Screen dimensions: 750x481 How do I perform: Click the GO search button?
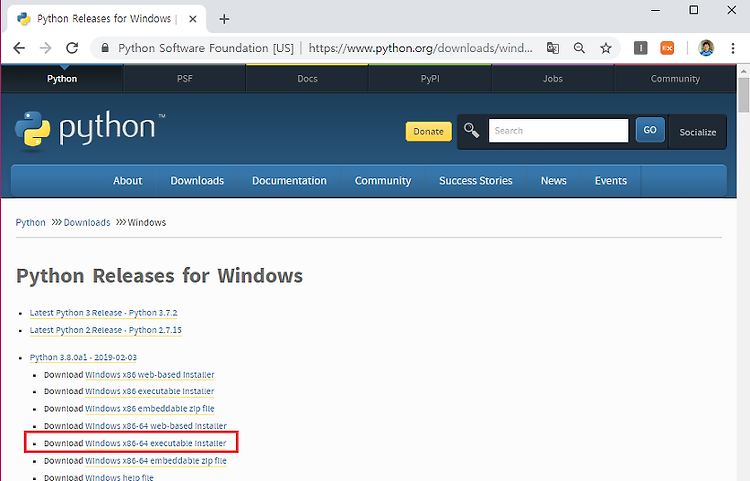click(x=650, y=130)
